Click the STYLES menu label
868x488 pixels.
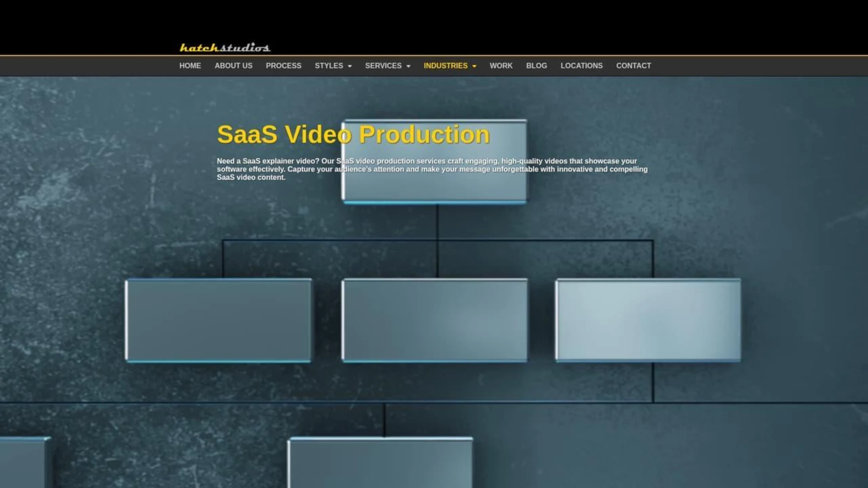click(329, 66)
